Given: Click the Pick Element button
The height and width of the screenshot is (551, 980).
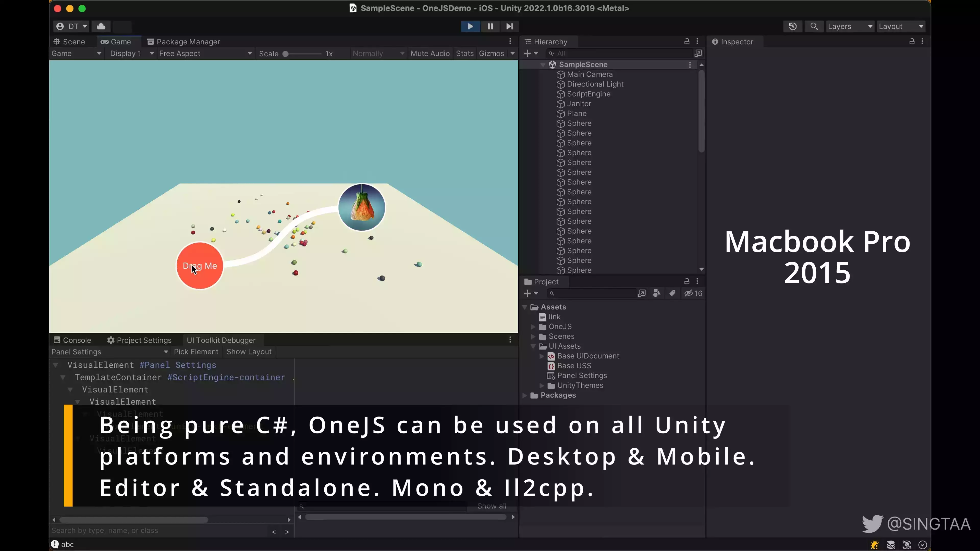Looking at the screenshot, I should 196,352.
